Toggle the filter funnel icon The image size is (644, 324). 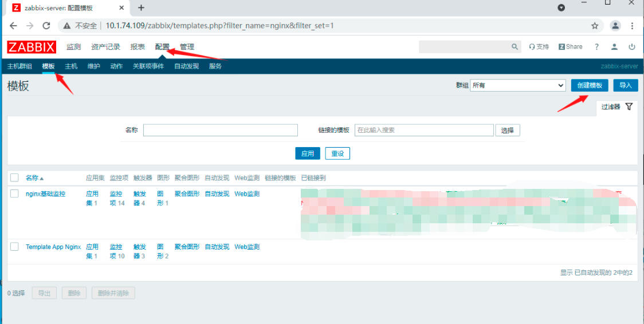[629, 106]
